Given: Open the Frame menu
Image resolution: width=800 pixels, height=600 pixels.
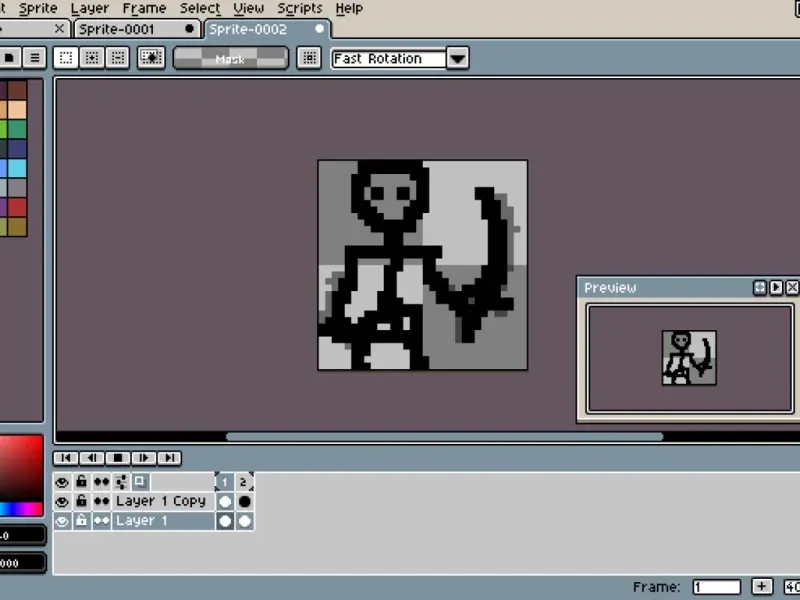Looking at the screenshot, I should [x=144, y=8].
